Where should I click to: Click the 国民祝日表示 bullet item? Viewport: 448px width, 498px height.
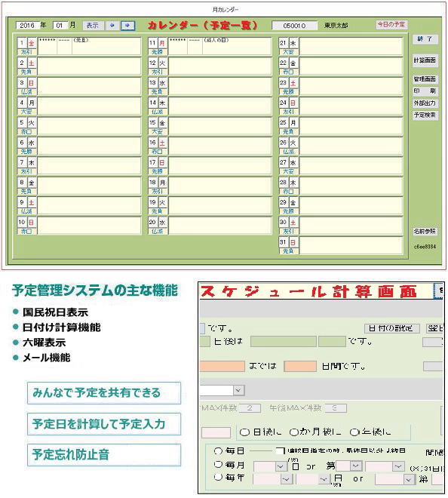point(55,312)
